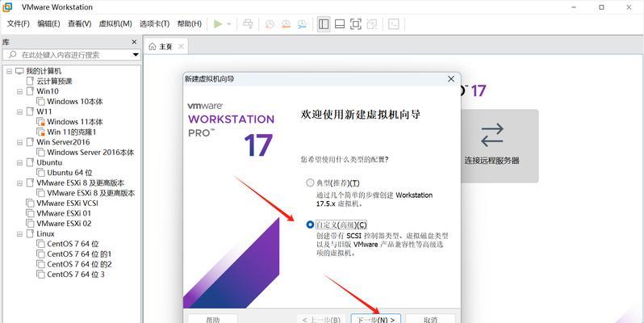The height and width of the screenshot is (323, 644).
Task: Open the power options dropdown arrow beside play
Action: (x=228, y=24)
